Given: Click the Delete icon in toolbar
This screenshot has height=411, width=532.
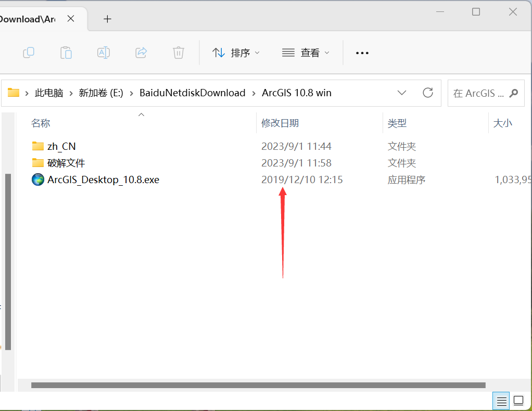Looking at the screenshot, I should pos(178,53).
